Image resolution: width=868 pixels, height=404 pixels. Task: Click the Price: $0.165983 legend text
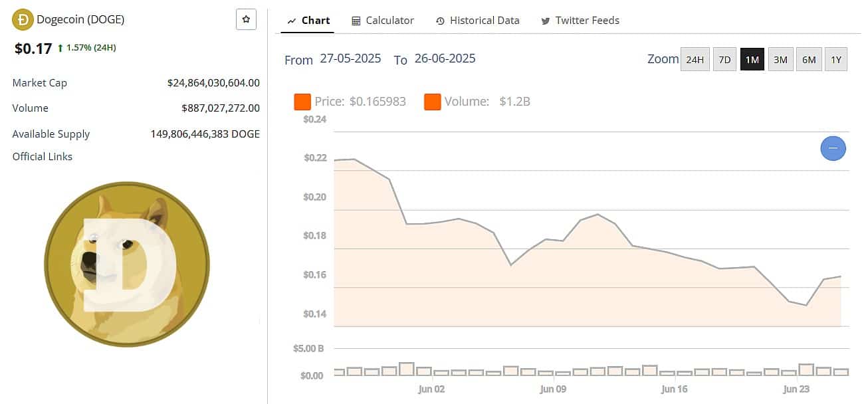(360, 102)
